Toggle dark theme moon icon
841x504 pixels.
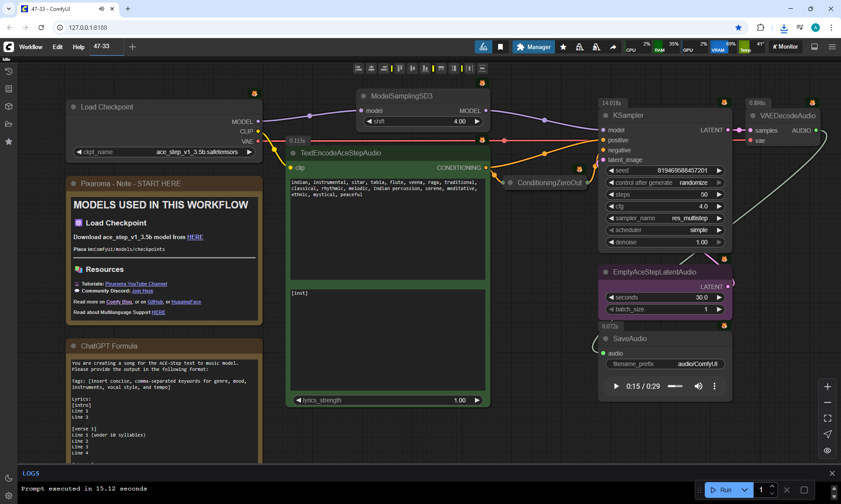click(8, 478)
